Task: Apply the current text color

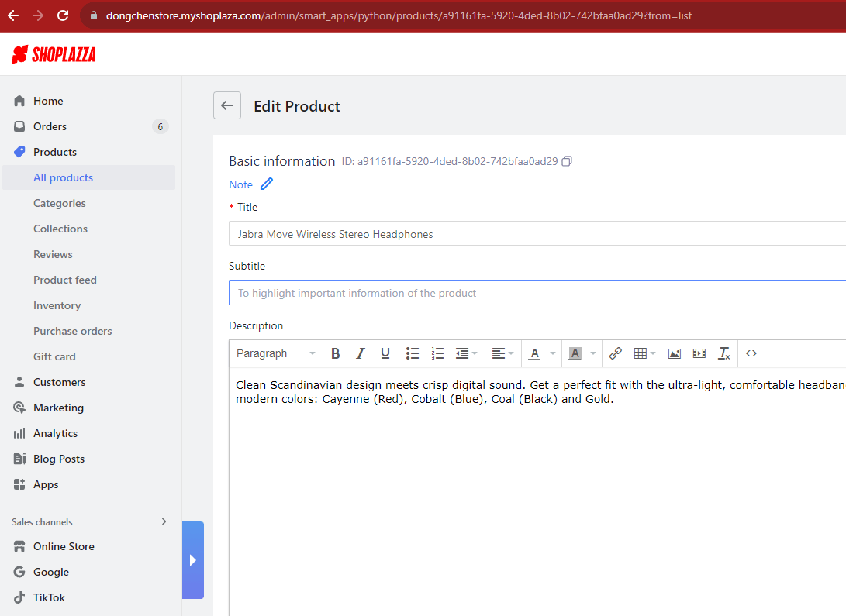Action: (535, 353)
